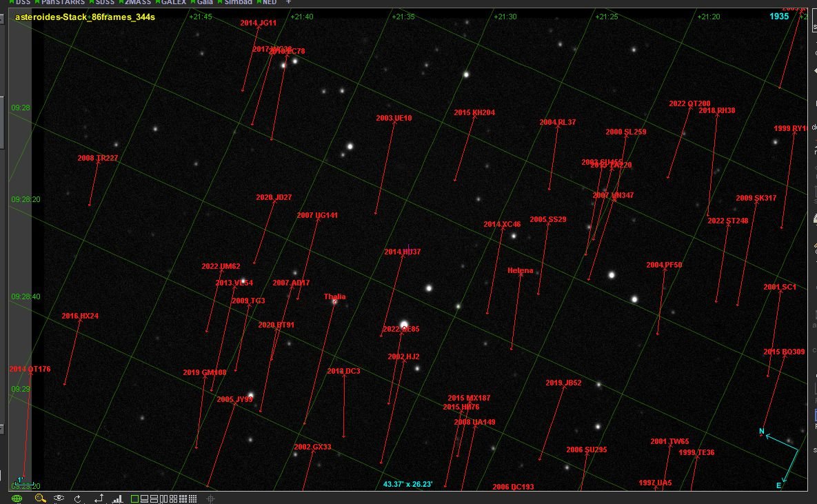The image size is (817, 504).
Task: Select the 2022 QE85 asteroid label
Action: click(x=401, y=329)
